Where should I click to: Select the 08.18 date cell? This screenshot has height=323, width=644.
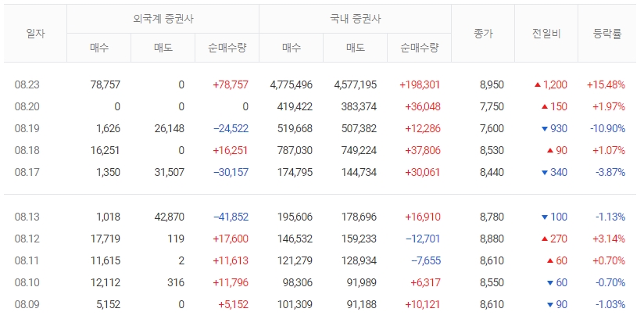click(x=27, y=150)
